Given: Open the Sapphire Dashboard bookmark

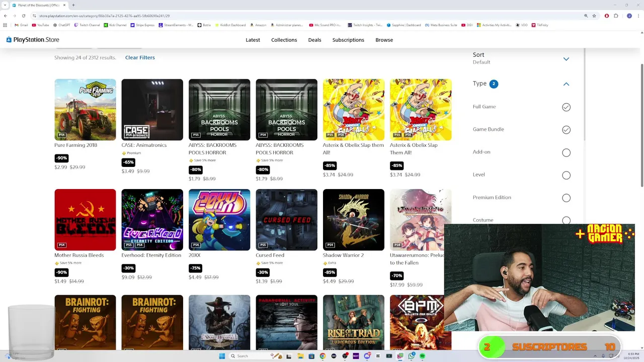Looking at the screenshot, I should click(404, 25).
